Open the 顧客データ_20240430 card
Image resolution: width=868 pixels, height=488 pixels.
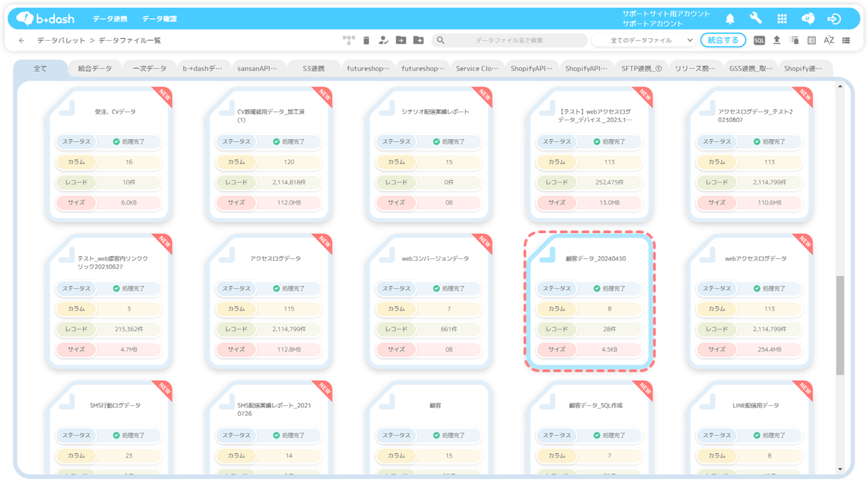pyautogui.click(x=589, y=300)
